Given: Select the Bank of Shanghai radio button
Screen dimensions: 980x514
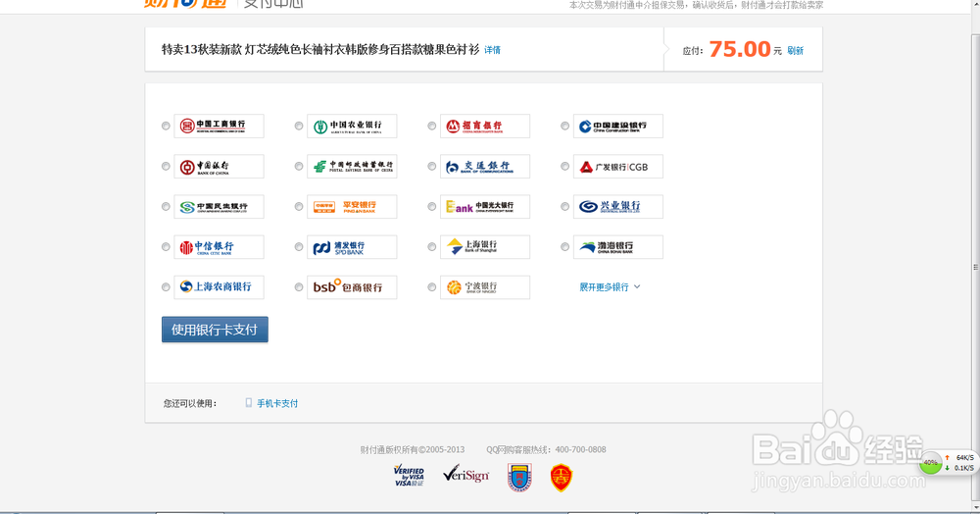Looking at the screenshot, I should coord(432,247).
